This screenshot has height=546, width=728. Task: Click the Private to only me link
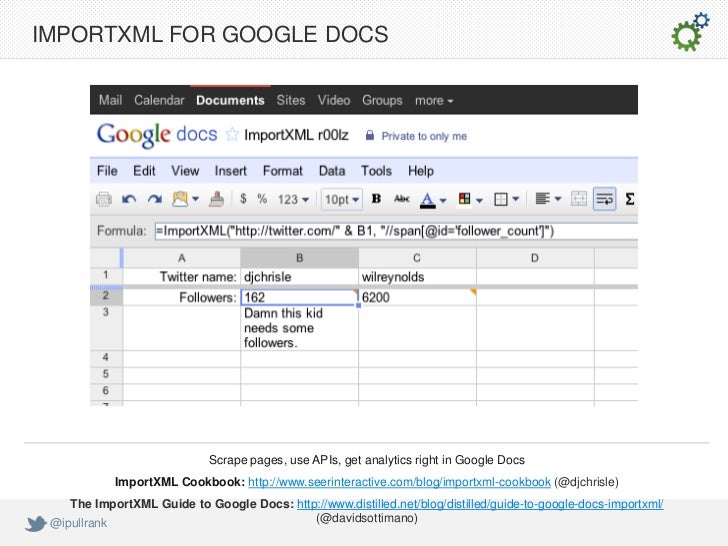424,136
